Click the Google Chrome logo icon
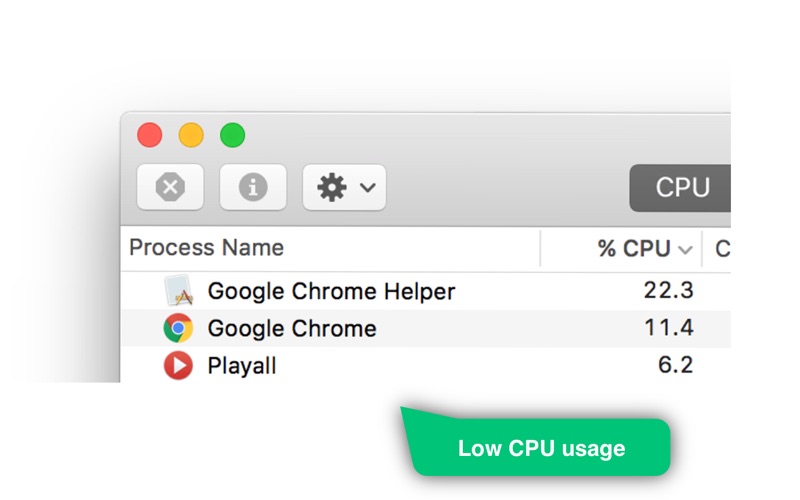 tap(178, 328)
